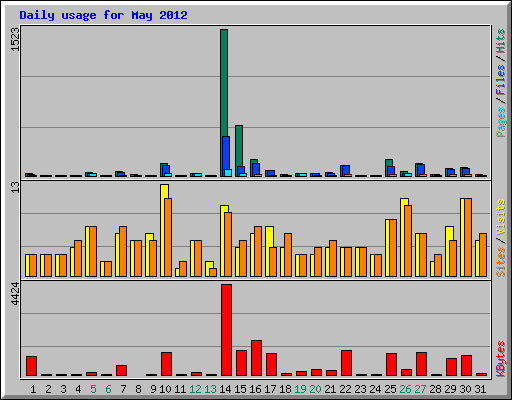Click day label 28 on the x-axis
Image resolution: width=512 pixels, height=400 pixels.
[435, 389]
